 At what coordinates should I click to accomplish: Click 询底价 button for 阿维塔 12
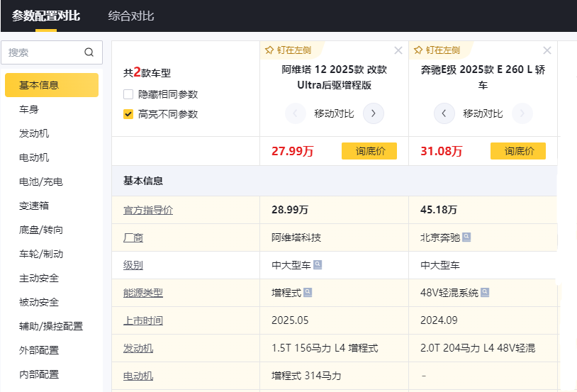click(369, 151)
